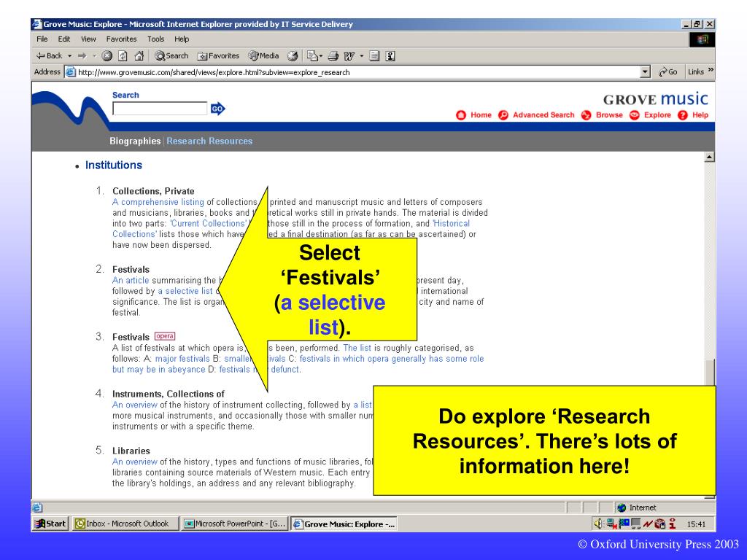This screenshot has height=560, width=747.
Task: Click the Grove Music: Explore taskbar button
Action: (x=344, y=524)
